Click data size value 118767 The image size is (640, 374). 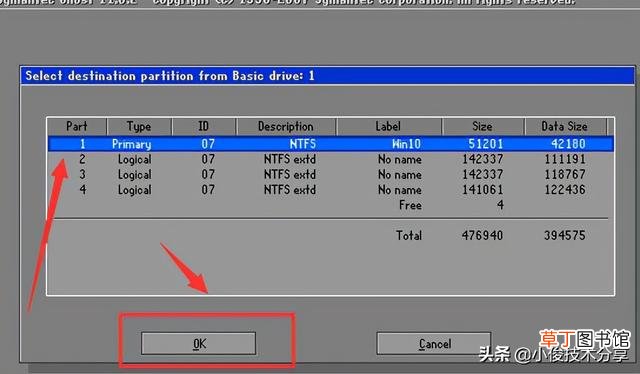(565, 174)
